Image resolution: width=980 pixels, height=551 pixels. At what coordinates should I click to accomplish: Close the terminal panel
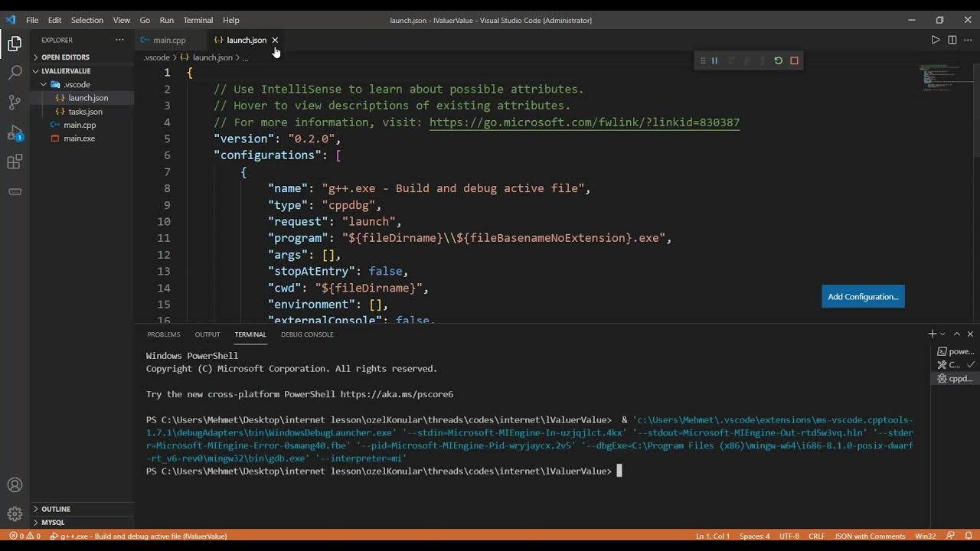coord(970,334)
